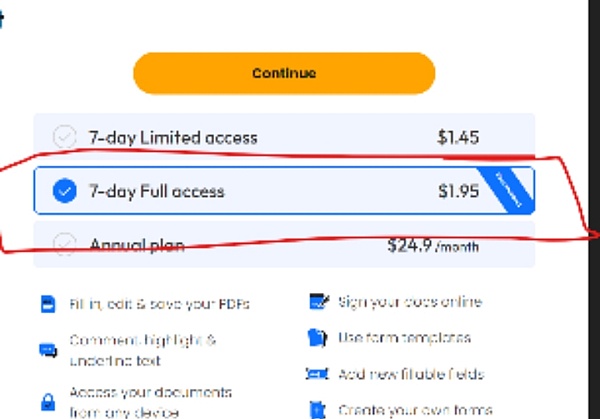Click the comment bubble icon beside Comment, highlight text

pyautogui.click(x=48, y=350)
